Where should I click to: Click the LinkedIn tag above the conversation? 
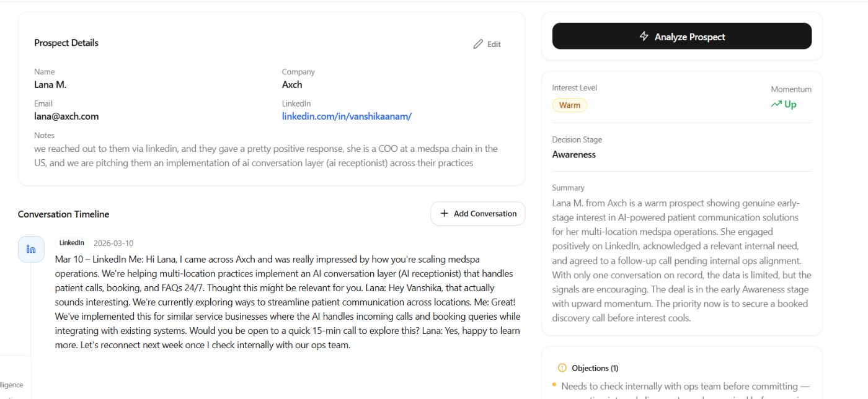click(x=72, y=243)
